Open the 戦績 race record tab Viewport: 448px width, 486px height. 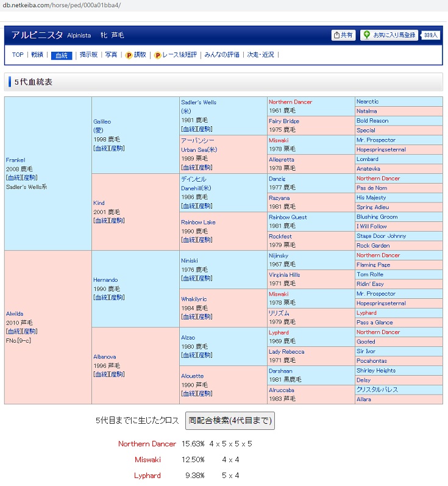click(x=37, y=54)
